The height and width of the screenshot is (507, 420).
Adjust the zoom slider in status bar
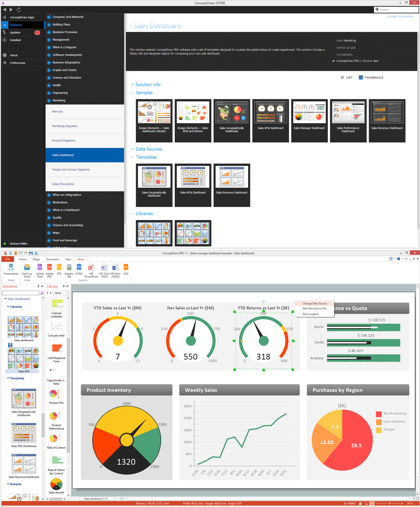coord(389,503)
